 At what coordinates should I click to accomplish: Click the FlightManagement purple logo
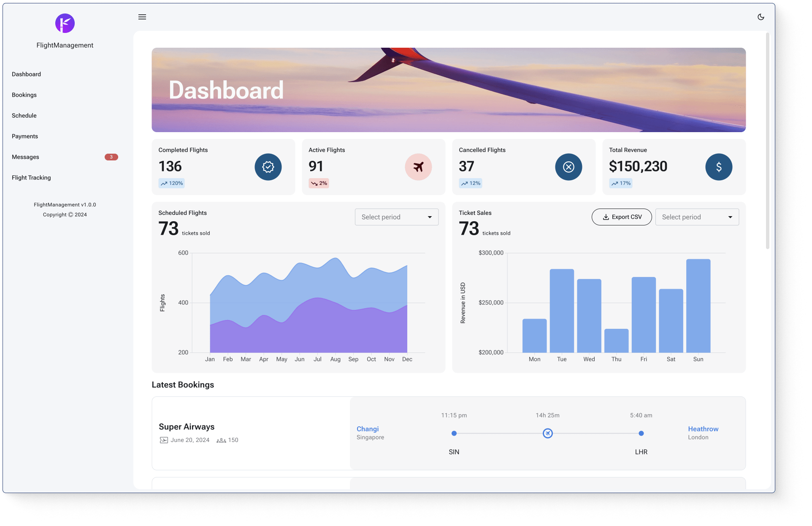click(65, 23)
